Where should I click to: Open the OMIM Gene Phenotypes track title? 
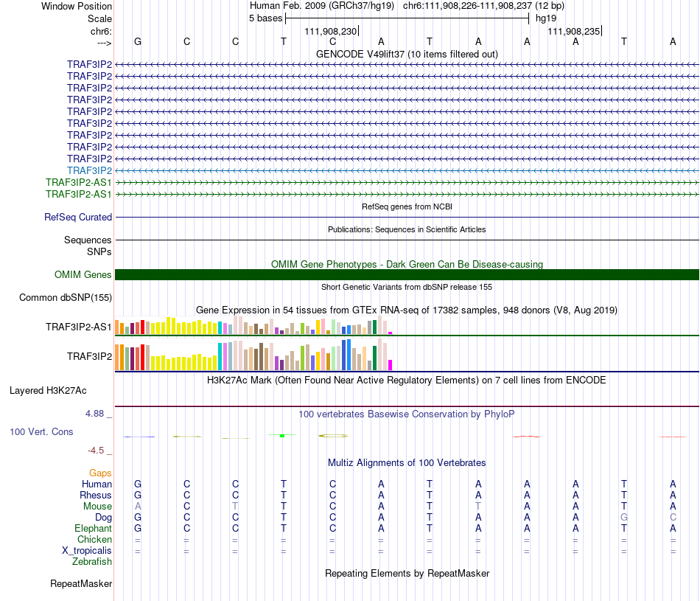click(x=407, y=264)
